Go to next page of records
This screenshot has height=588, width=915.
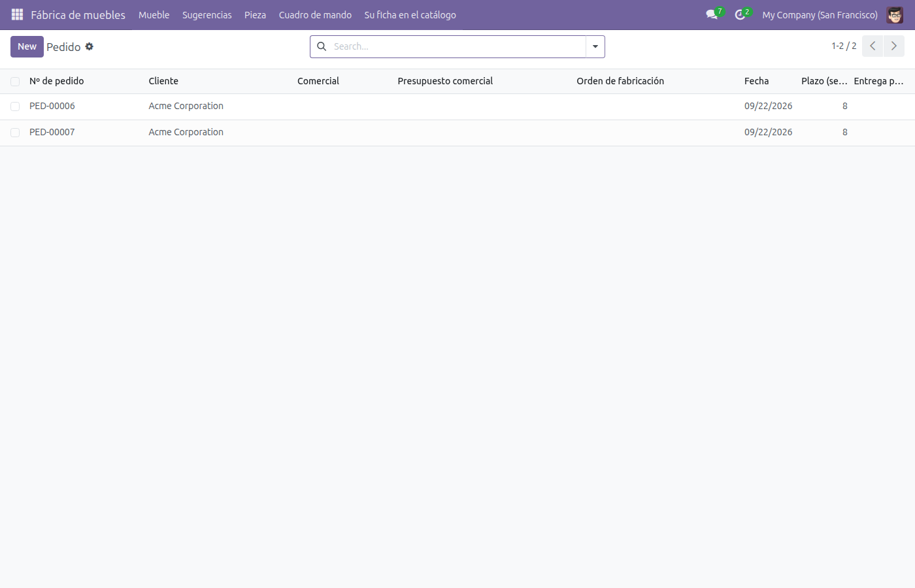(894, 46)
